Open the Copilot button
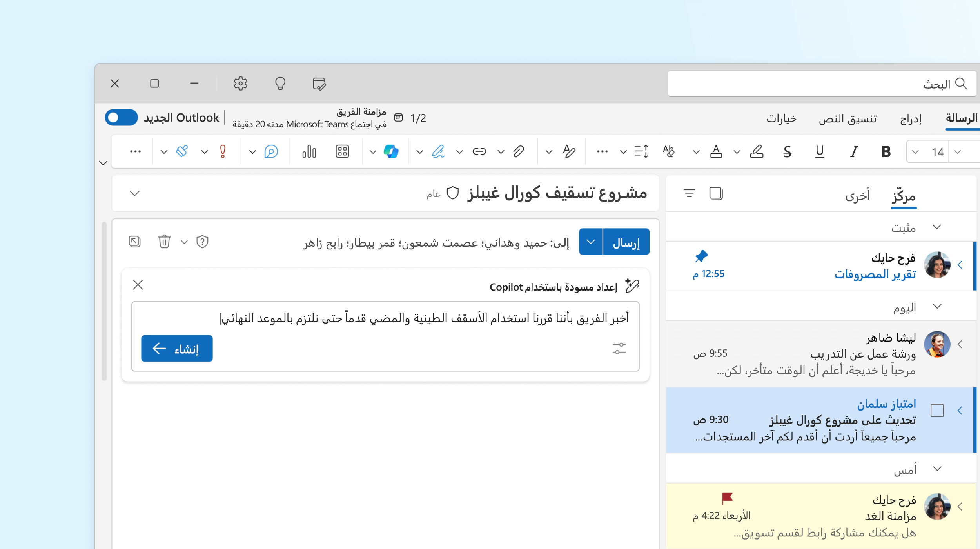 (x=391, y=152)
